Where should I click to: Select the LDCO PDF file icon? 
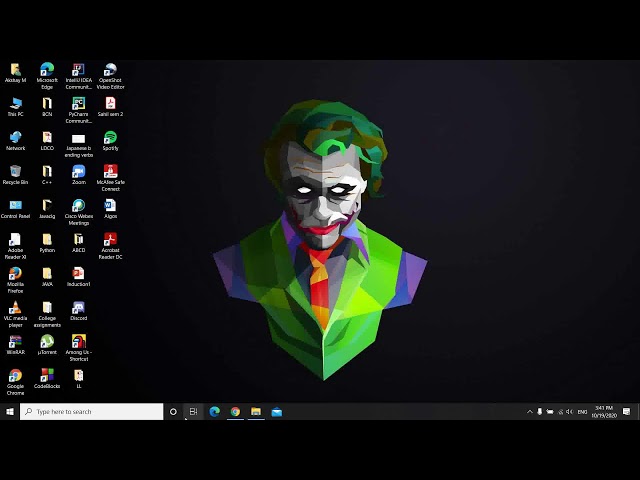pos(47,141)
